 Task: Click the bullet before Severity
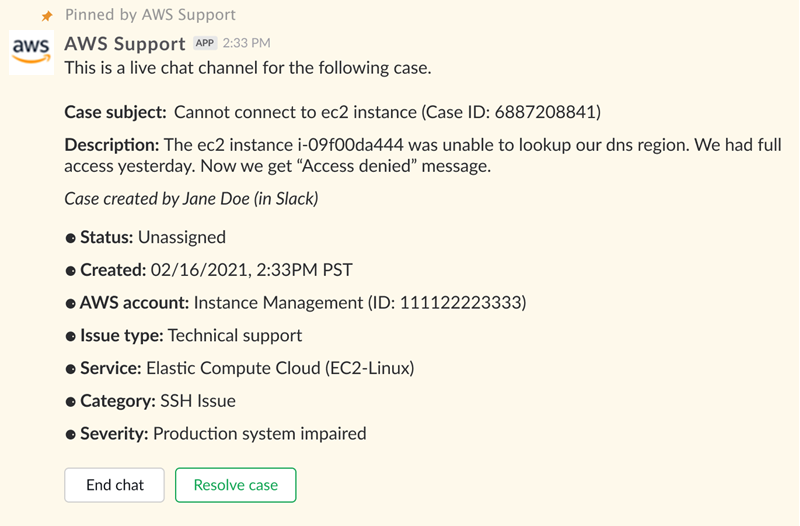coord(71,434)
